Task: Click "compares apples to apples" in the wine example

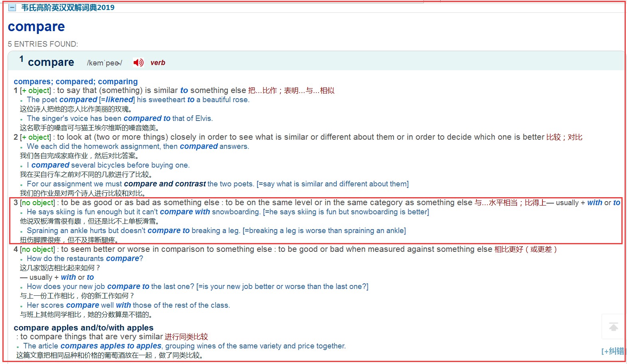Action: tap(111, 346)
